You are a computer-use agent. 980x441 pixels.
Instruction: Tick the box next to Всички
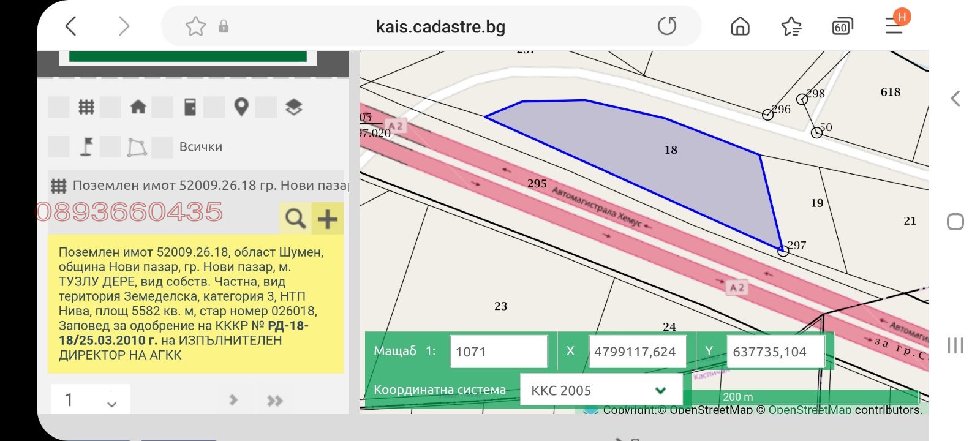162,147
